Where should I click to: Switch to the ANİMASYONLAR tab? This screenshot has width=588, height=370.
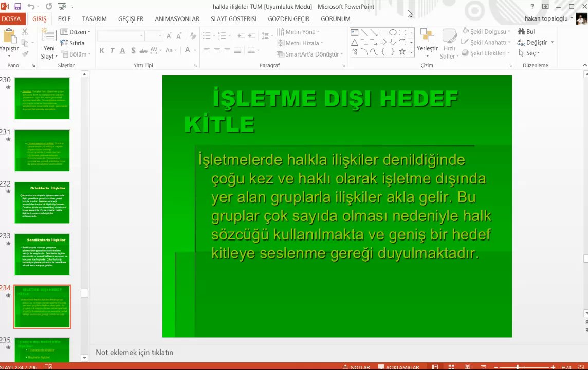(177, 18)
